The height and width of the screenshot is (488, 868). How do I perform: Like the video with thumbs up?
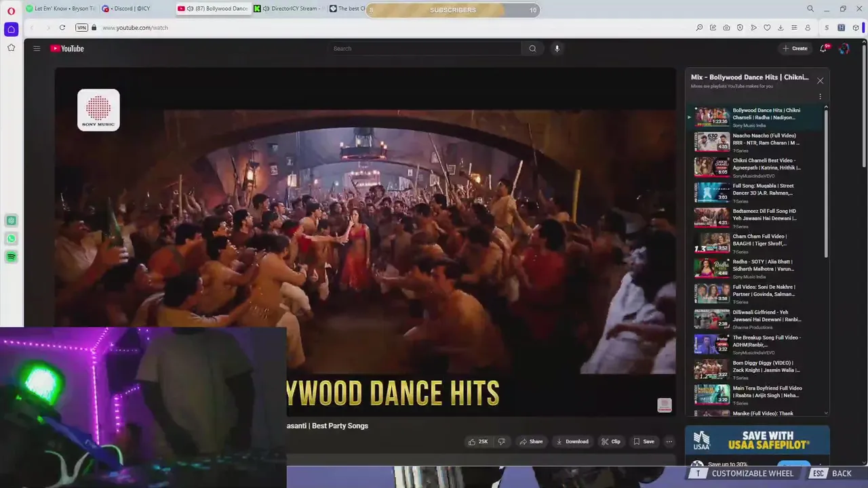tap(478, 441)
